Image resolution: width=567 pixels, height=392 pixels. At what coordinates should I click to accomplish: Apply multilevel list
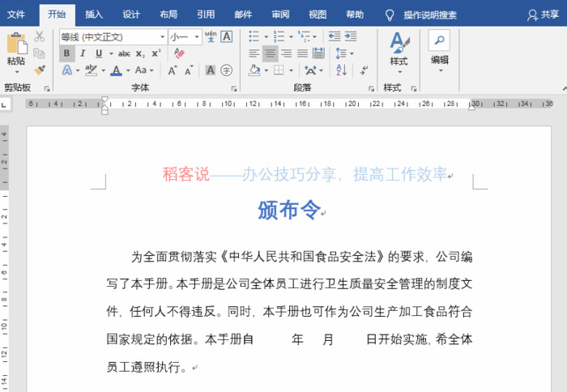click(304, 36)
